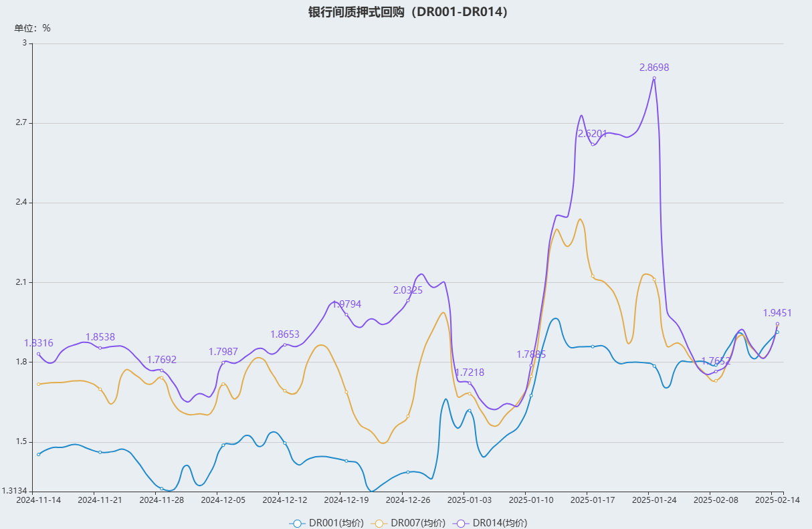812x529 pixels.
Task: Click the DR014 data point labeled 1.7692
Action: pos(162,370)
